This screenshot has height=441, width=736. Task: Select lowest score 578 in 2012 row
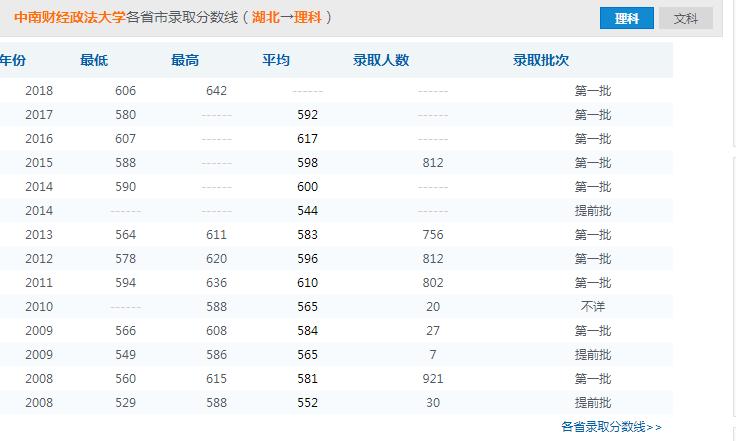(x=125, y=259)
